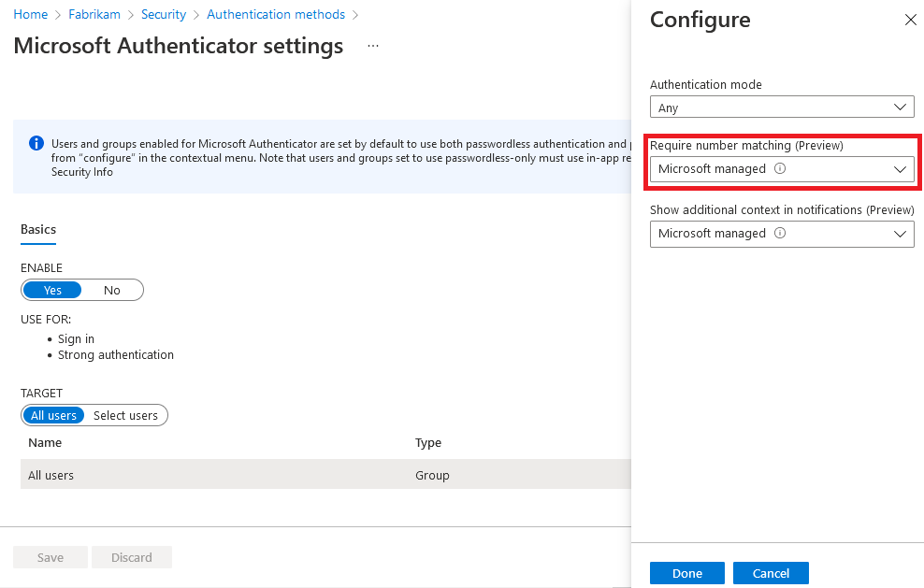The width and height of the screenshot is (924, 588).
Task: Go to Home breadcrumb
Action: [31, 15]
